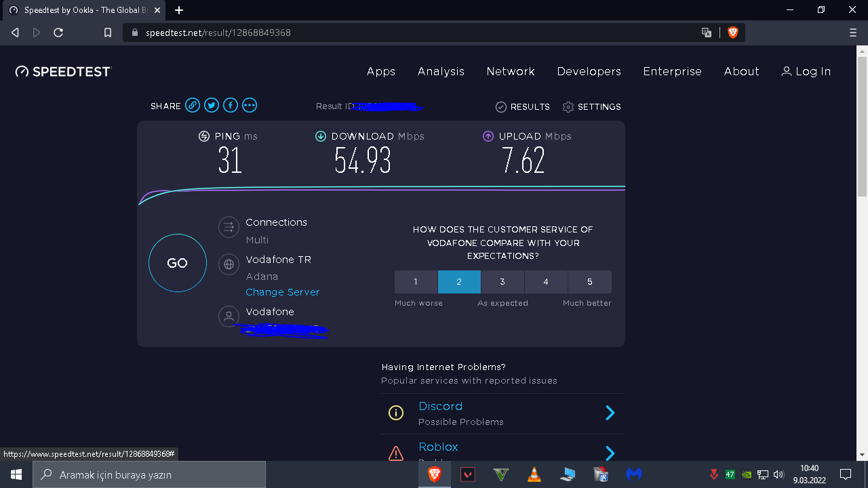This screenshot has width=868, height=488.
Task: Open Valorant from the taskbar
Action: coord(468,474)
